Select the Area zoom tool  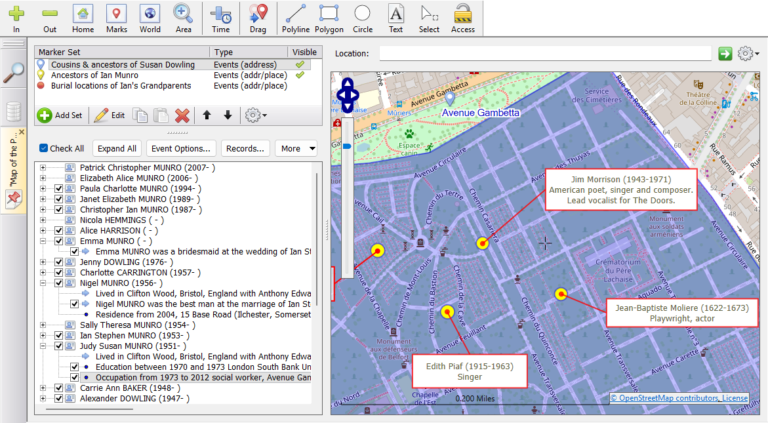[183, 18]
